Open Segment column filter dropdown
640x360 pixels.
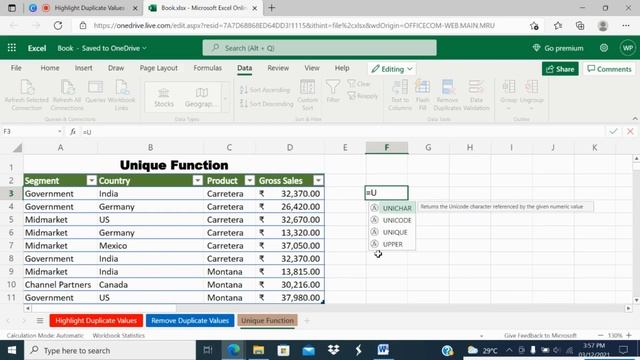point(91,180)
